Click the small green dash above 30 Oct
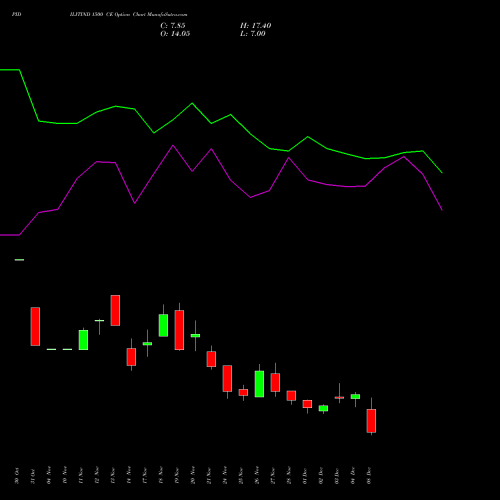The width and height of the screenshot is (500, 500). 19,260
